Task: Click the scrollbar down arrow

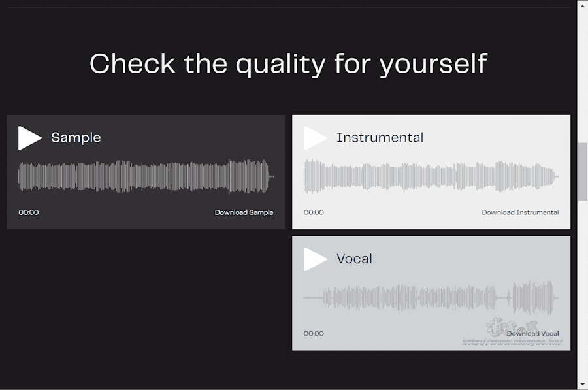Action: click(x=582, y=384)
